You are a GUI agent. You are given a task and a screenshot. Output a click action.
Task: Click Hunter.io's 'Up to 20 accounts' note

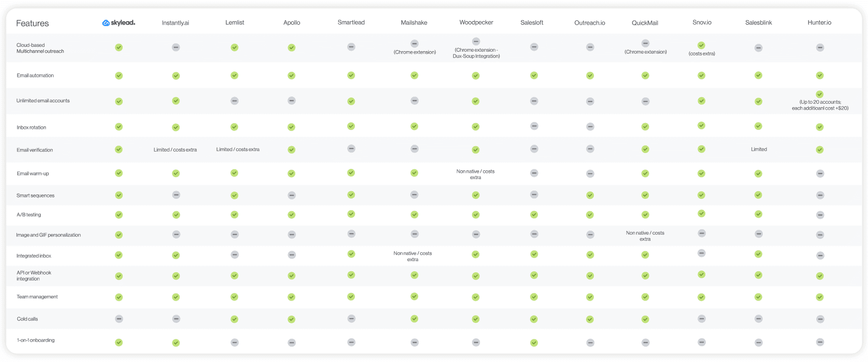[x=820, y=105]
